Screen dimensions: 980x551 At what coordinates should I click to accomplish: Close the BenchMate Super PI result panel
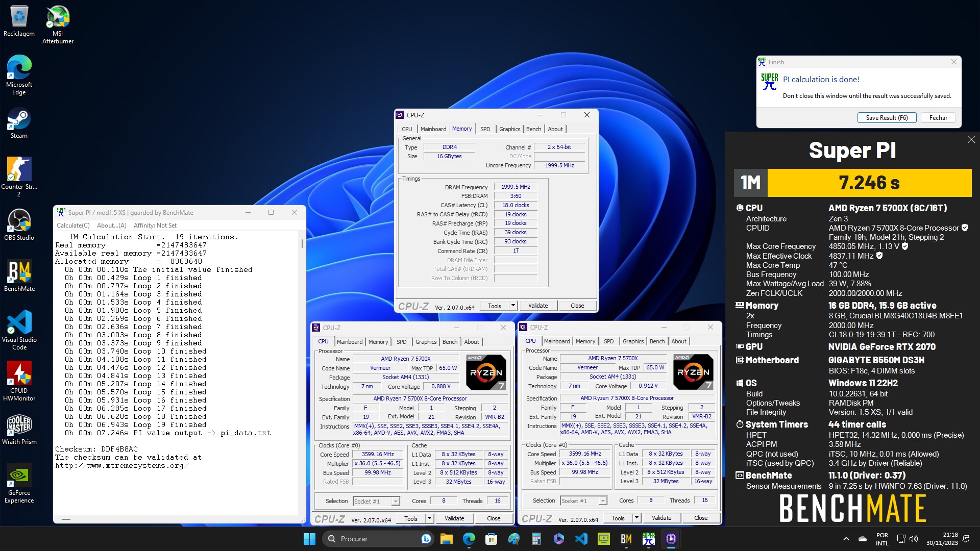point(971,140)
